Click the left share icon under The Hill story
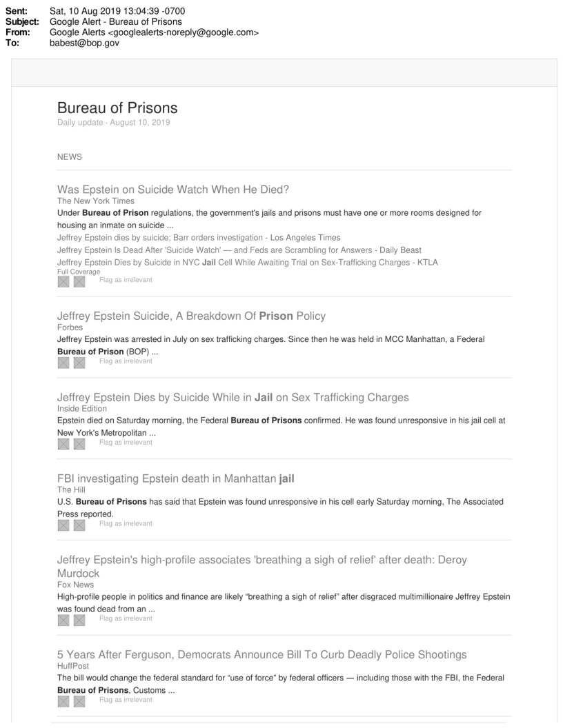This screenshot has height=728, width=563. click(x=63, y=525)
